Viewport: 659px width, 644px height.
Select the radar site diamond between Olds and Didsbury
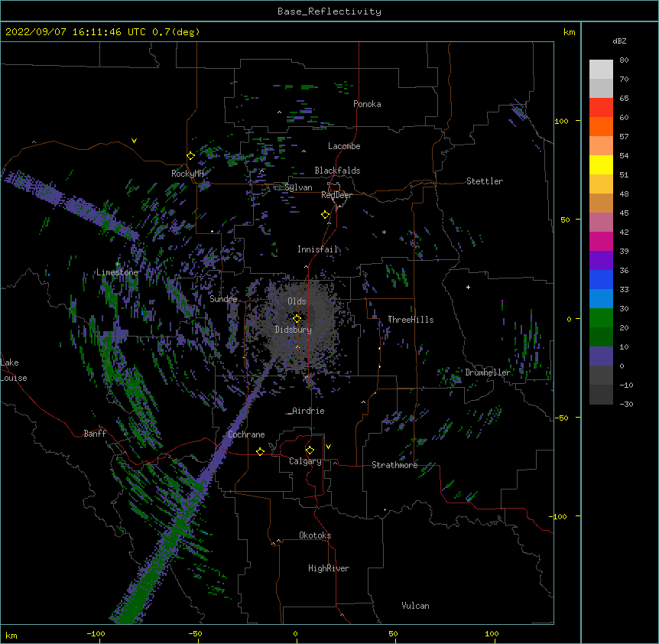(x=297, y=319)
